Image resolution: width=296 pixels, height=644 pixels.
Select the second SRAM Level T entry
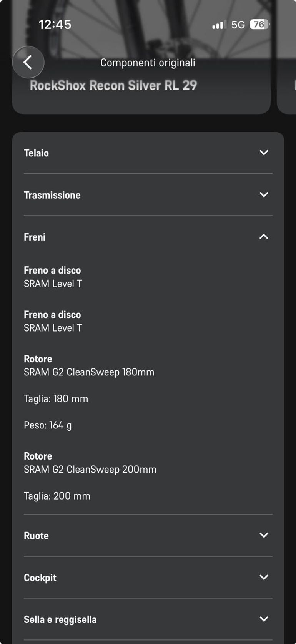(x=53, y=328)
